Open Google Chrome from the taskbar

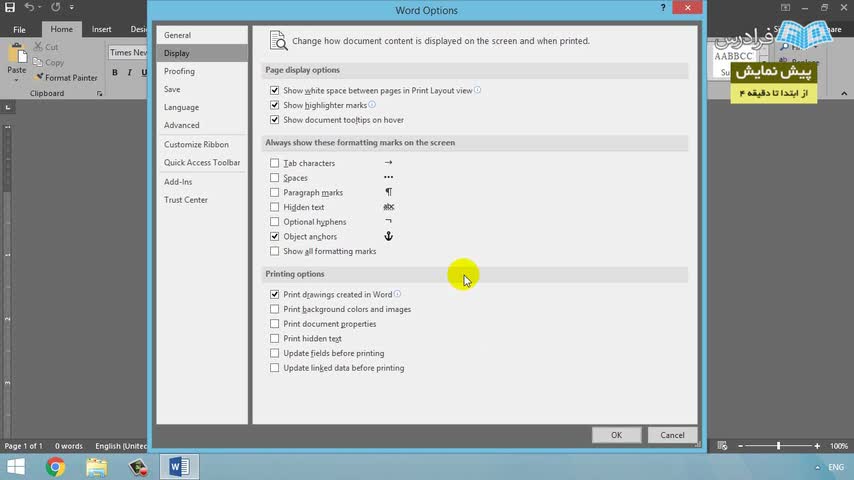56,467
